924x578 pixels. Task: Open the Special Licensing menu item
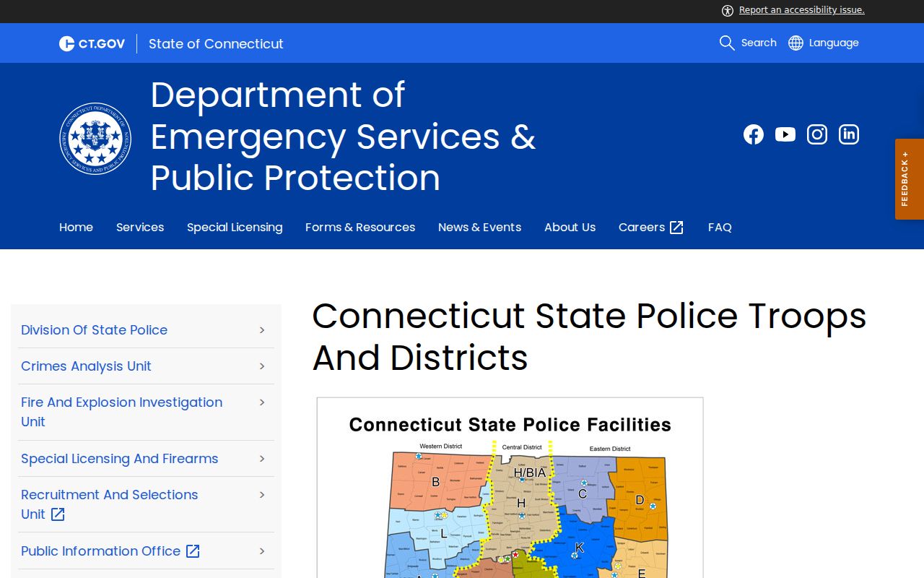point(235,228)
